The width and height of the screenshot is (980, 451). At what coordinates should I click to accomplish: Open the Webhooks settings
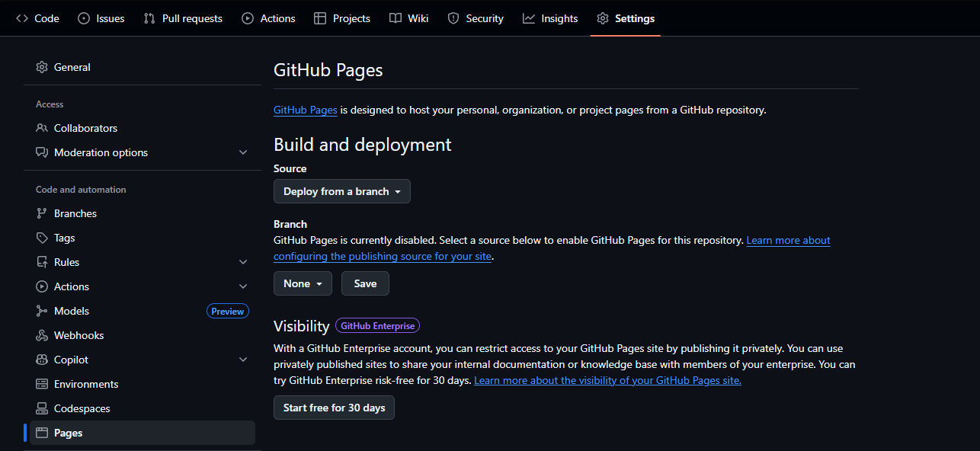78,334
